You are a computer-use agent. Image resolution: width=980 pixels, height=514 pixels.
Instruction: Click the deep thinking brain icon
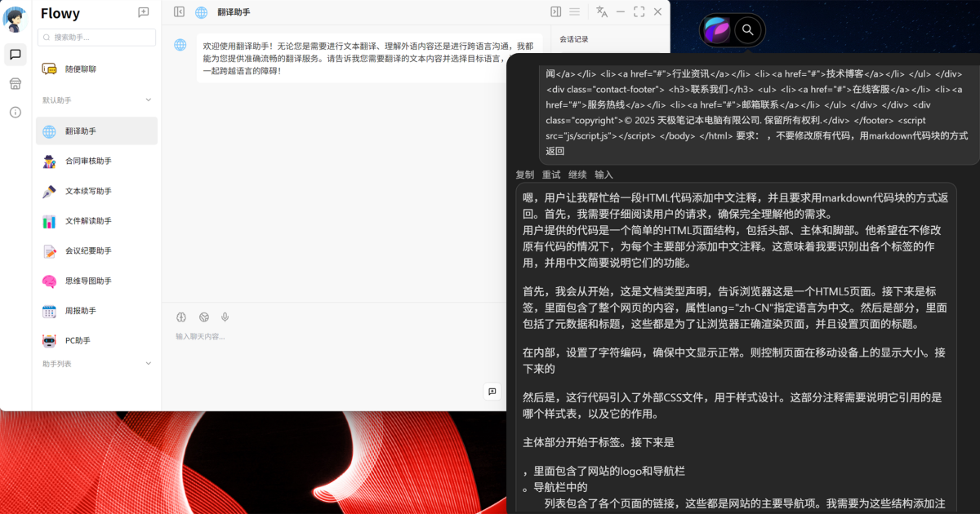coord(181,317)
